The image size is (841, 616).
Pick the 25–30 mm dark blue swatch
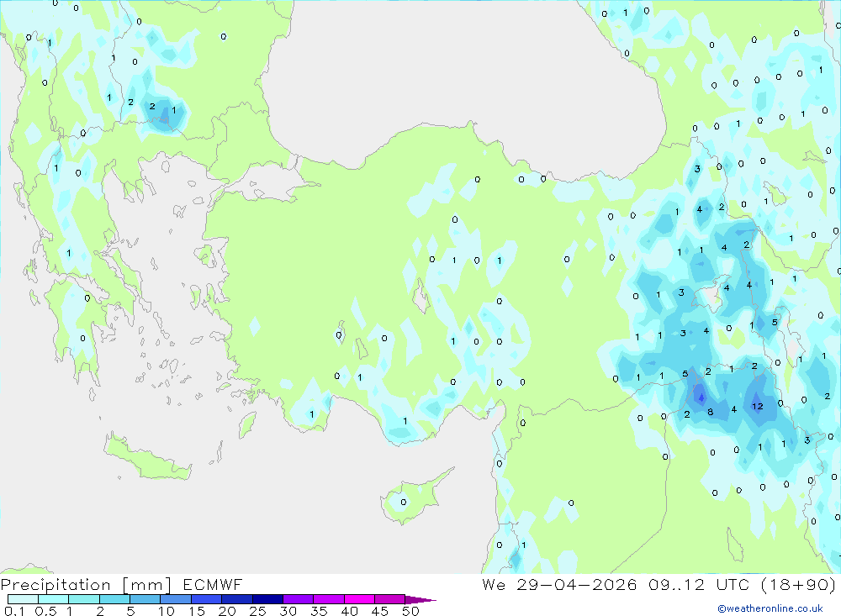tap(267, 599)
